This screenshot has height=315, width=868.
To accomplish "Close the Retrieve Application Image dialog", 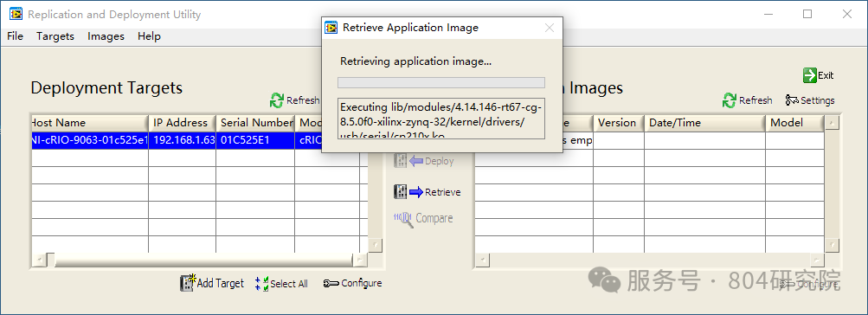I will (x=550, y=28).
